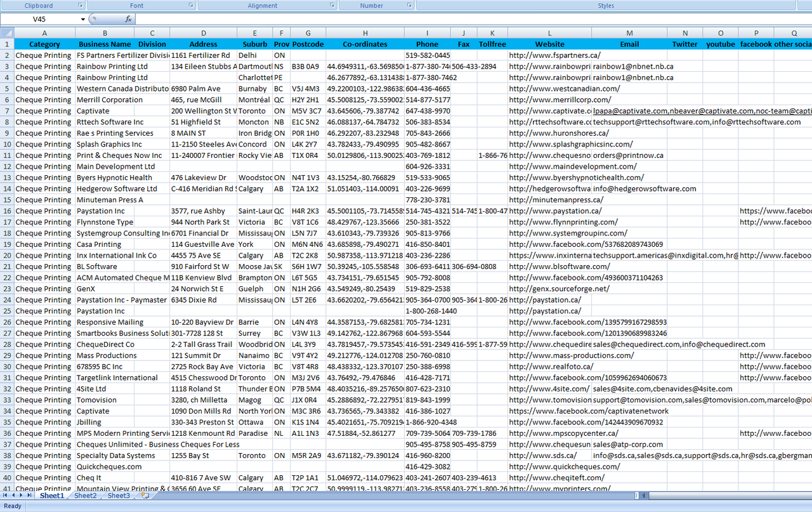Select the Nanaimo suburb cell

point(254,355)
